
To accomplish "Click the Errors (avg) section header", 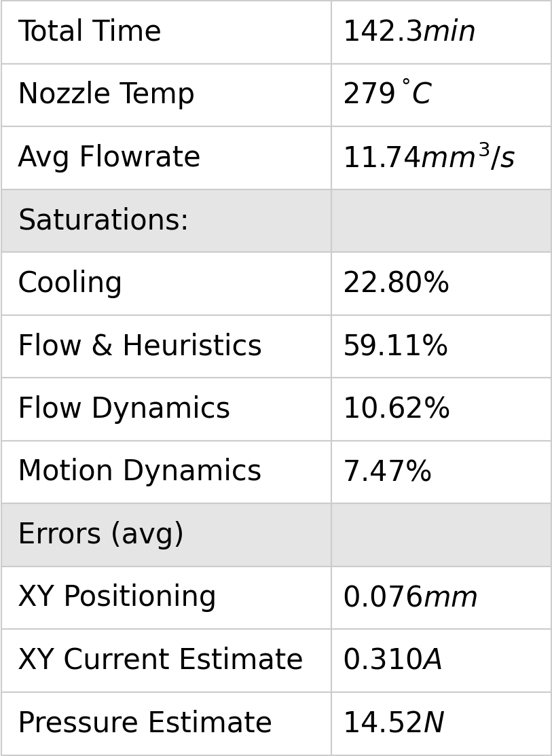I will 100,535.
